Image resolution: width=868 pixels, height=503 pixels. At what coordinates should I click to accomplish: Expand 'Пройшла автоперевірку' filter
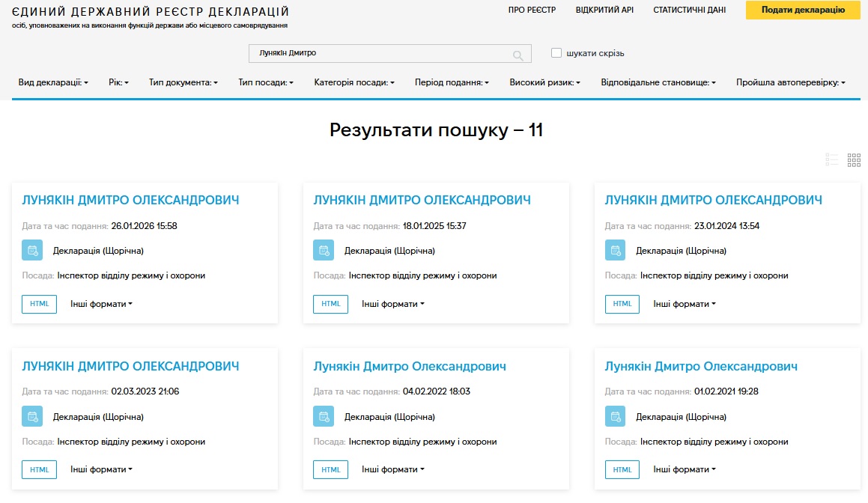pyautogui.click(x=791, y=82)
